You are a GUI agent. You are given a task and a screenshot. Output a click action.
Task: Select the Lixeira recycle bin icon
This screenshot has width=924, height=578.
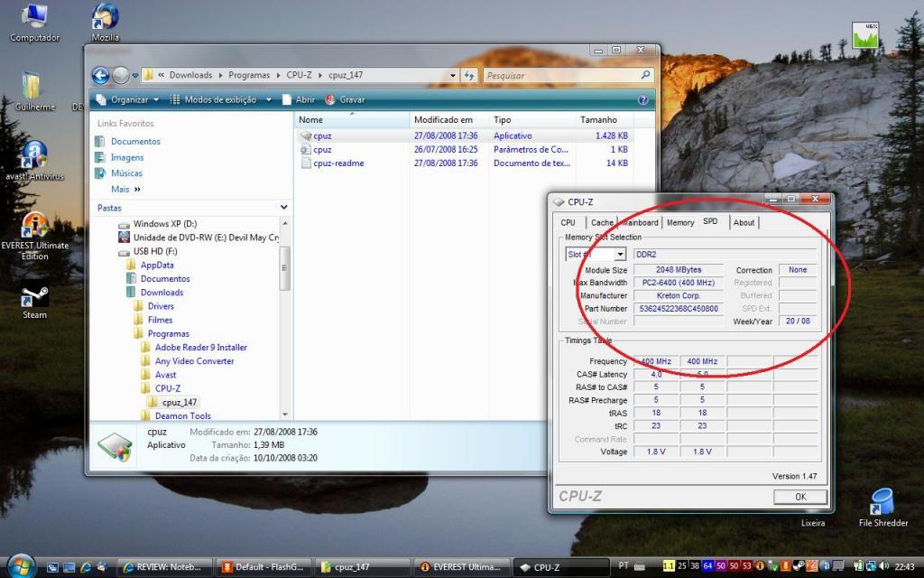click(x=813, y=523)
